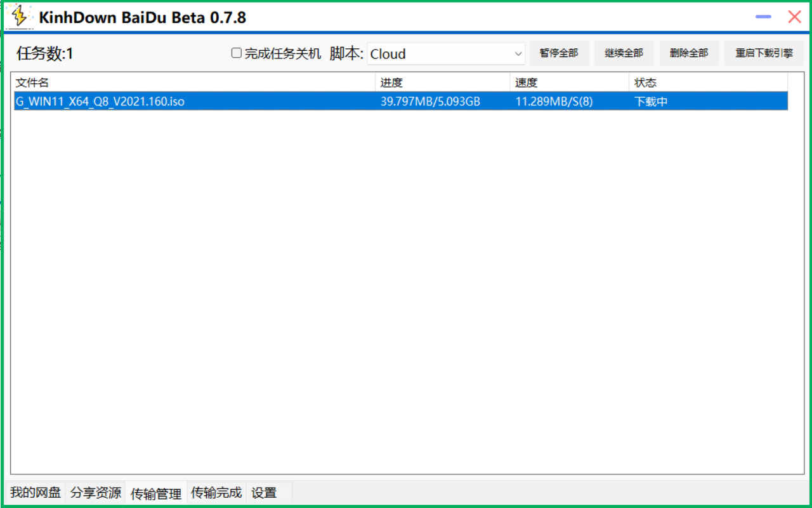812x508 pixels.
Task: Select G_WIN11_X64_Q8_V2021.160.iso row
Action: tap(401, 101)
